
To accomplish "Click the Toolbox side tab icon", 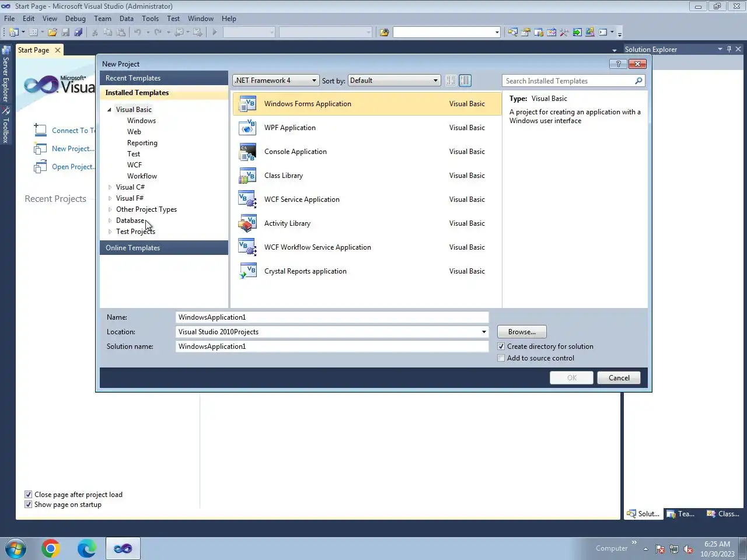I will (6, 110).
